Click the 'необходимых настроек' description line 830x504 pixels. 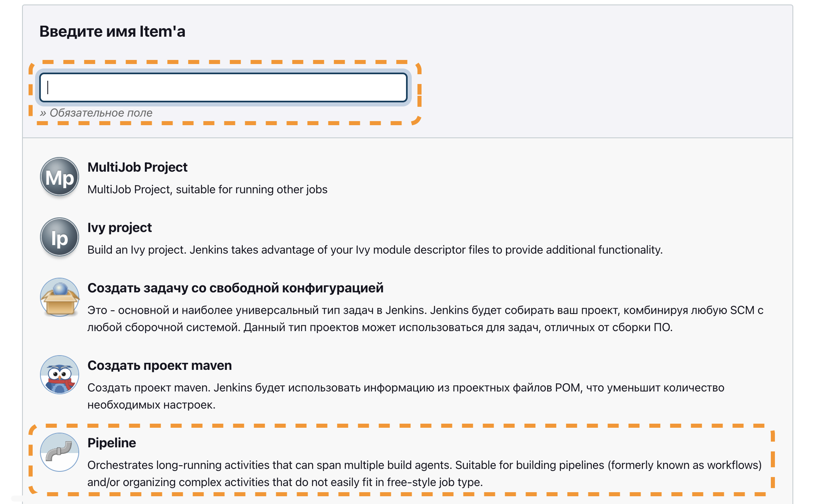151,405
